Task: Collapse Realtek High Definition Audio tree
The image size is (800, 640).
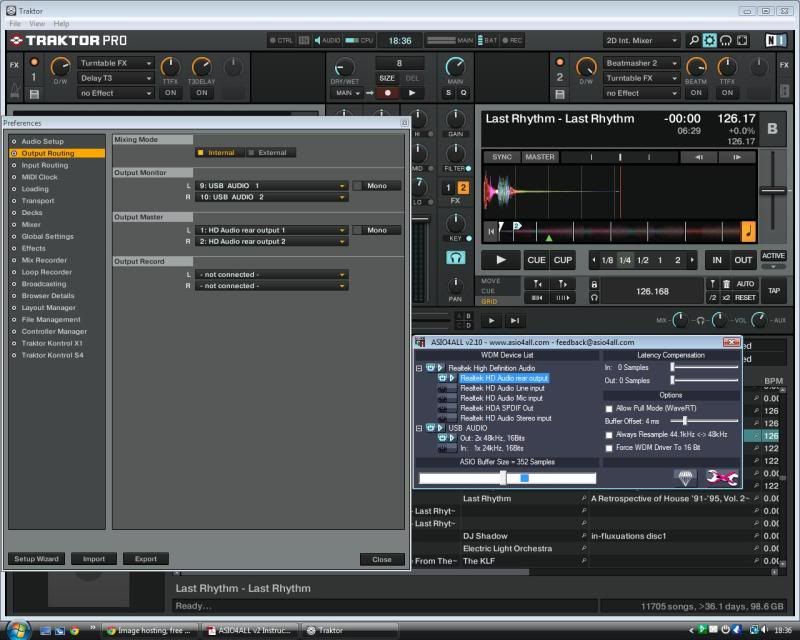Action: (419, 368)
